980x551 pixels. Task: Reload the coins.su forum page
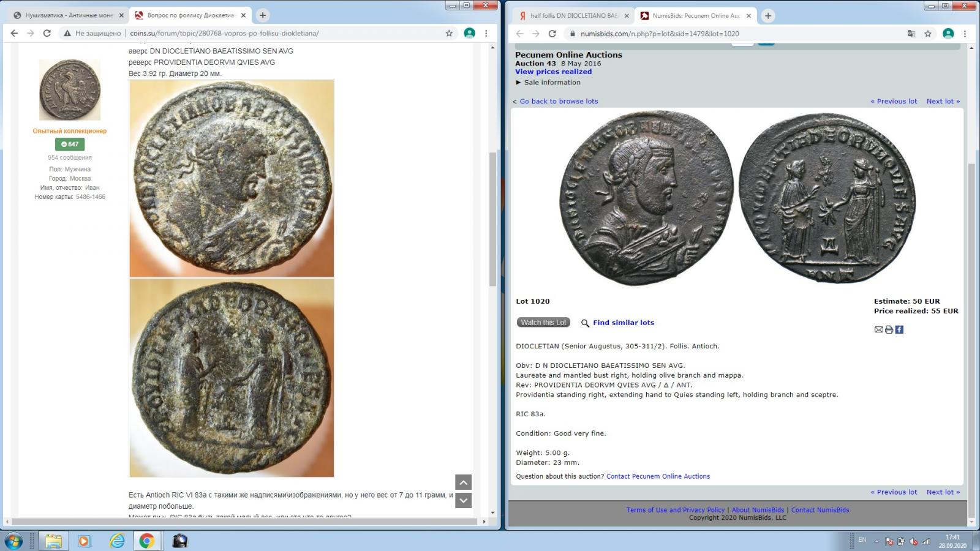[x=47, y=33]
